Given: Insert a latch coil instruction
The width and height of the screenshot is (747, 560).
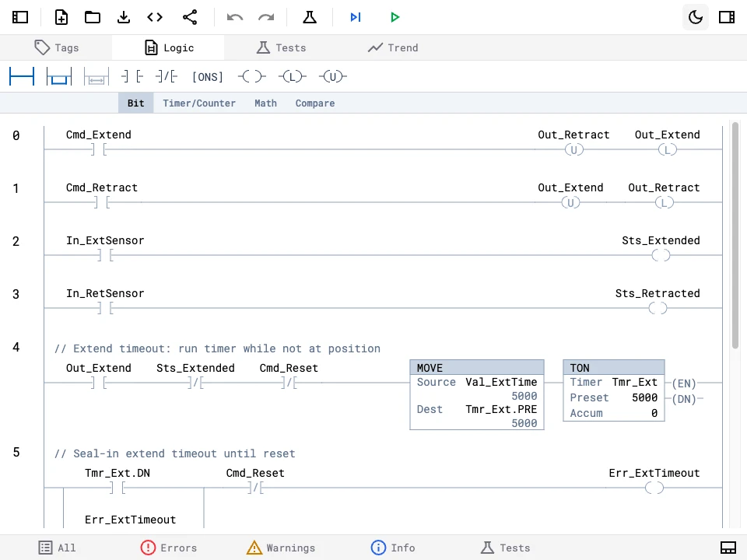Looking at the screenshot, I should coord(292,76).
